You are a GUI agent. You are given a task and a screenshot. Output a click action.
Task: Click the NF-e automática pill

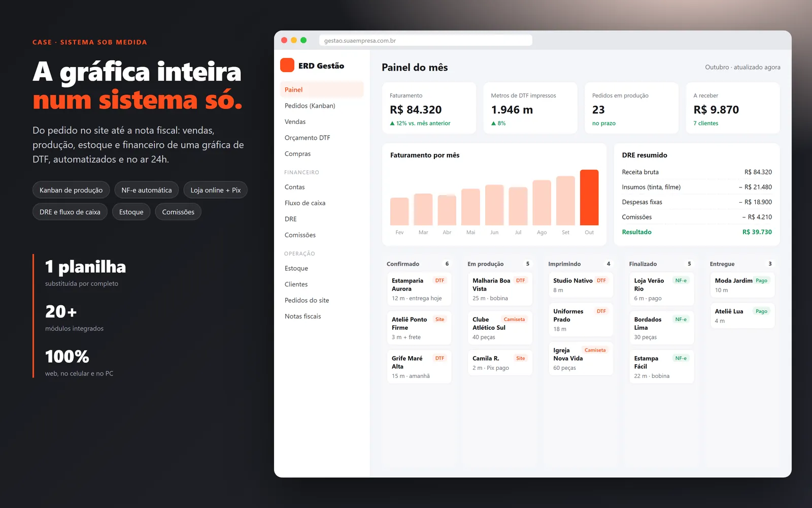147,190
